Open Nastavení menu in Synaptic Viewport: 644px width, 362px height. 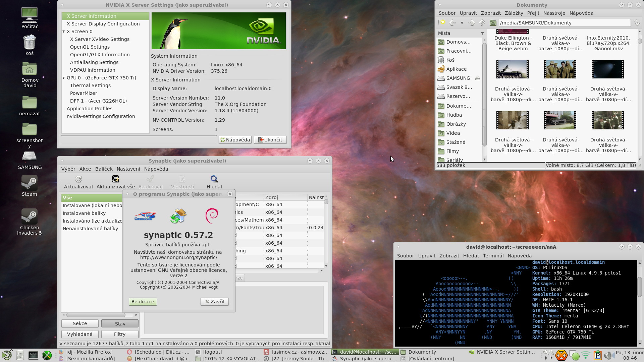(128, 169)
